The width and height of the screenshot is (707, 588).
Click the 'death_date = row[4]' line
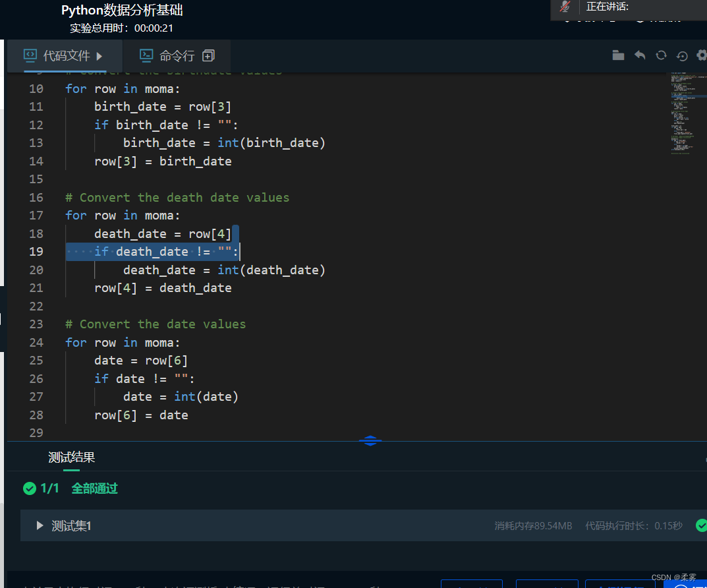point(163,234)
